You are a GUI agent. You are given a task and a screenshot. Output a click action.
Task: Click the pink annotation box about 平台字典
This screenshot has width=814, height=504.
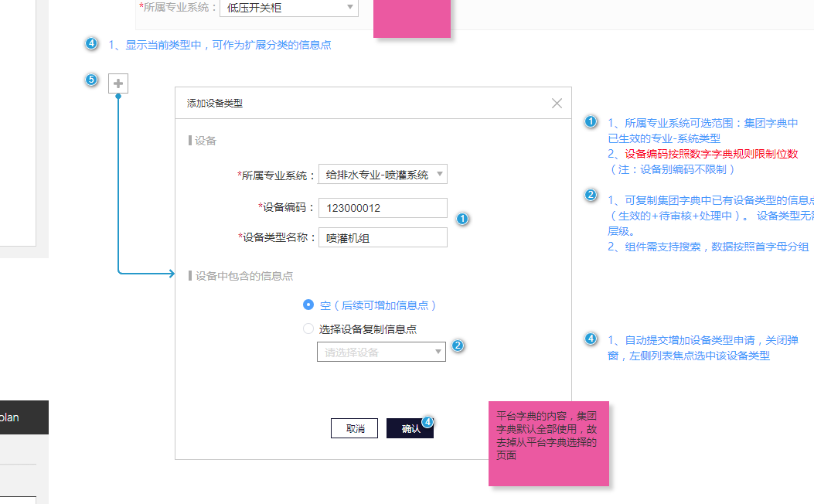(x=548, y=444)
